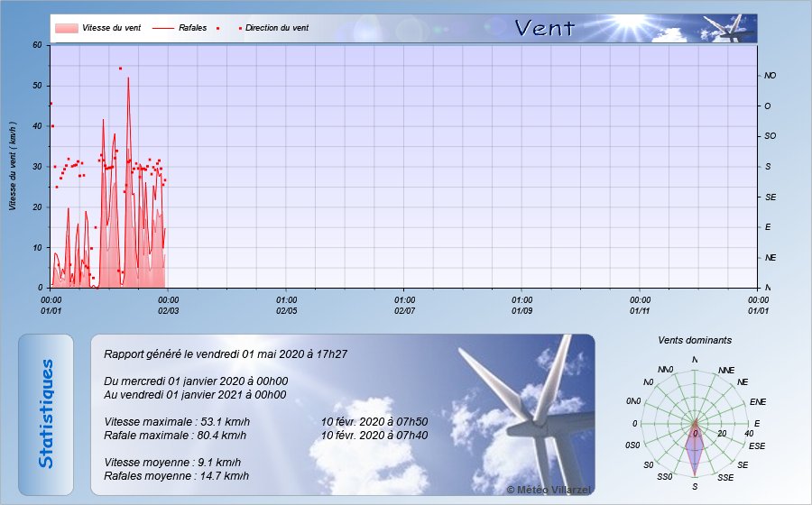Click the 02/03 date tick on the time axis
Screen dimensions: 812x505
coord(169,310)
